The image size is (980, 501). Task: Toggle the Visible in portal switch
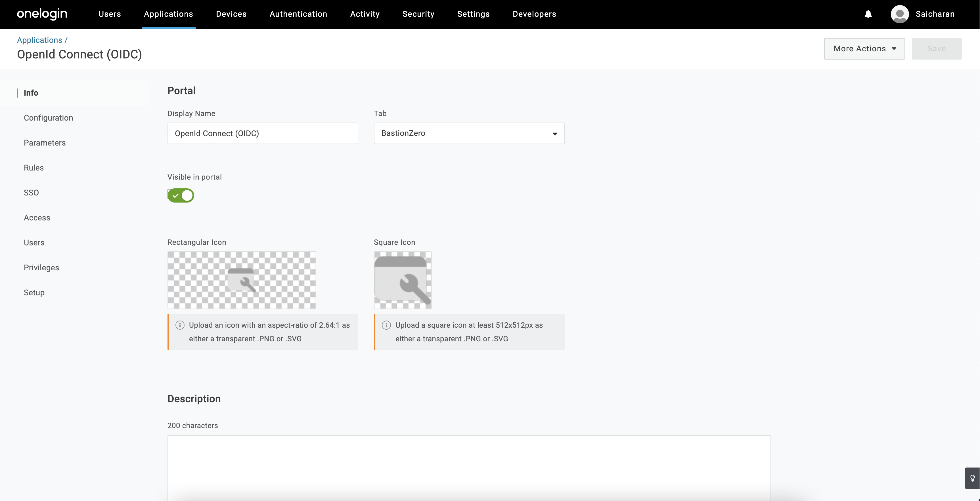pos(181,195)
